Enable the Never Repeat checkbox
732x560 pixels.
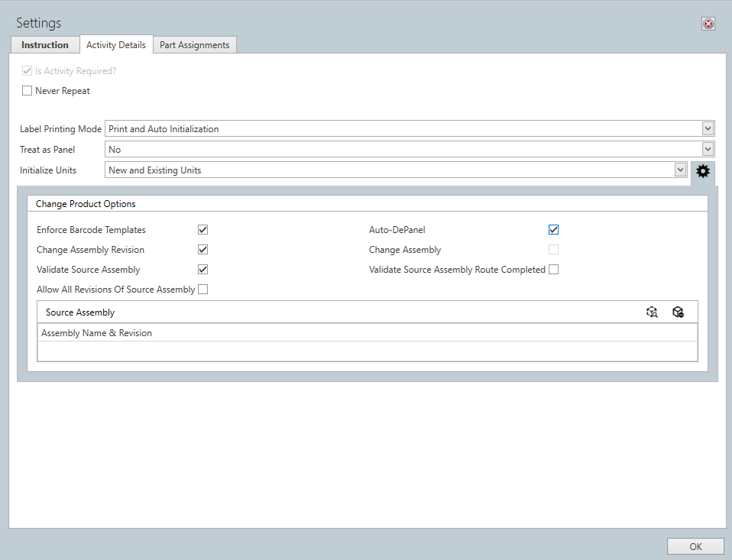(27, 90)
